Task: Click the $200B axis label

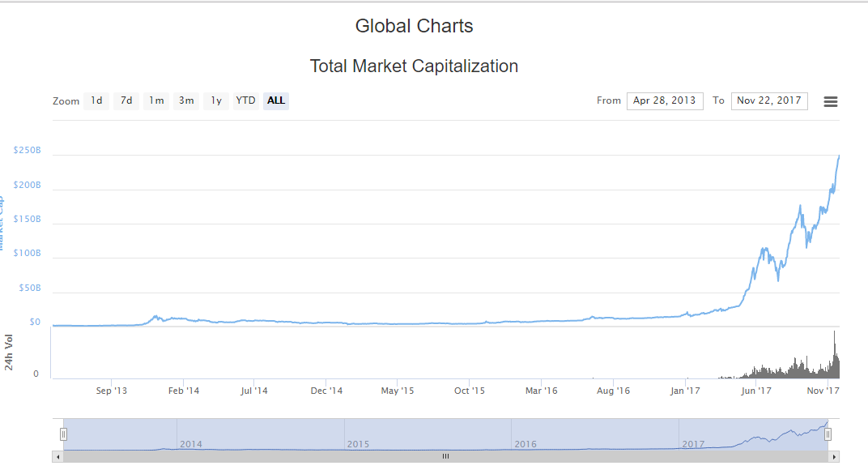Action: pos(28,185)
